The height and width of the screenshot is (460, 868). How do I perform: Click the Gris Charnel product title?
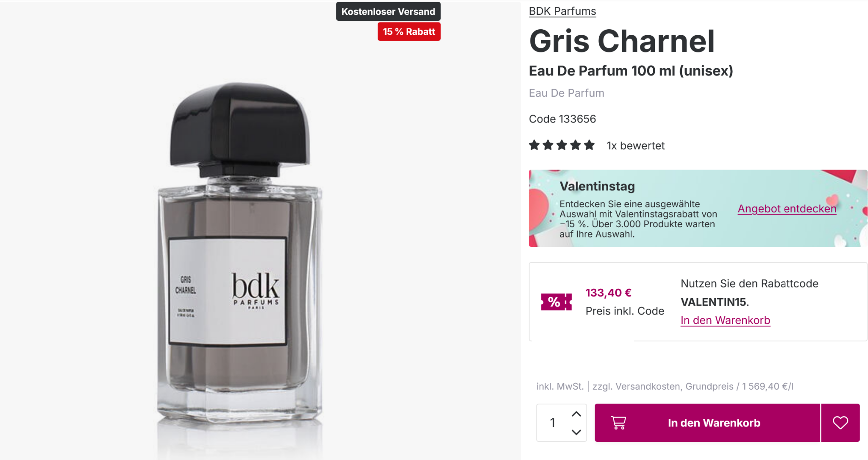tap(622, 41)
